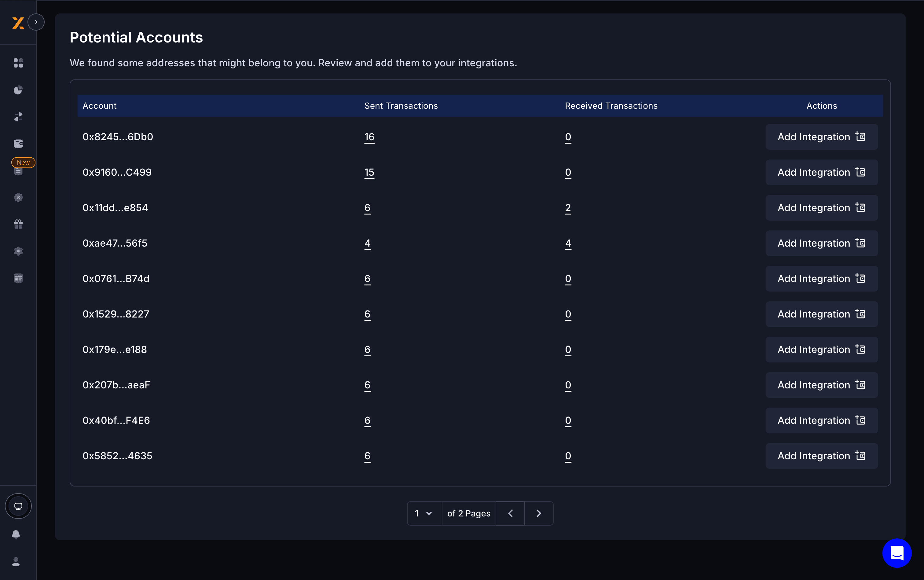Go to the next page of accounts
Screen dimensions: 924x580
point(538,513)
